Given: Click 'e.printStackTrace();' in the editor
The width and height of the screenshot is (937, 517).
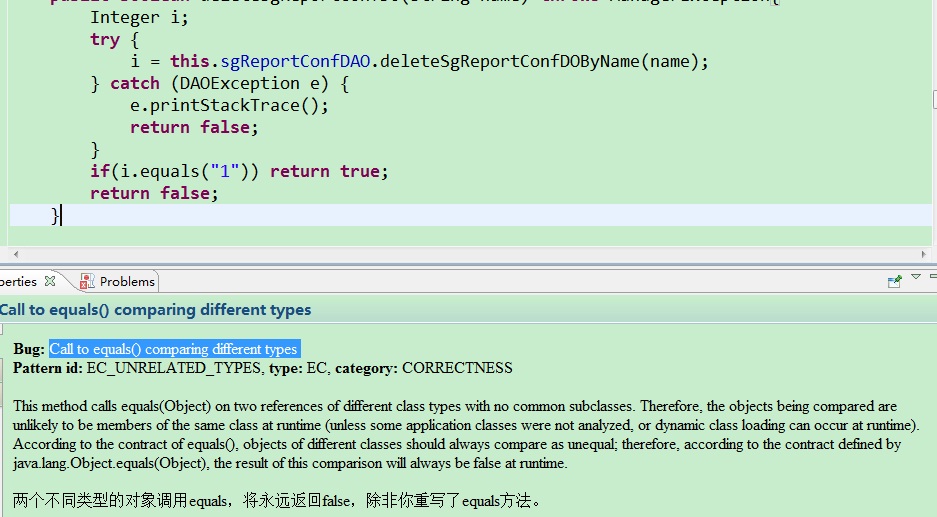Looking at the screenshot, I should click(x=229, y=106).
